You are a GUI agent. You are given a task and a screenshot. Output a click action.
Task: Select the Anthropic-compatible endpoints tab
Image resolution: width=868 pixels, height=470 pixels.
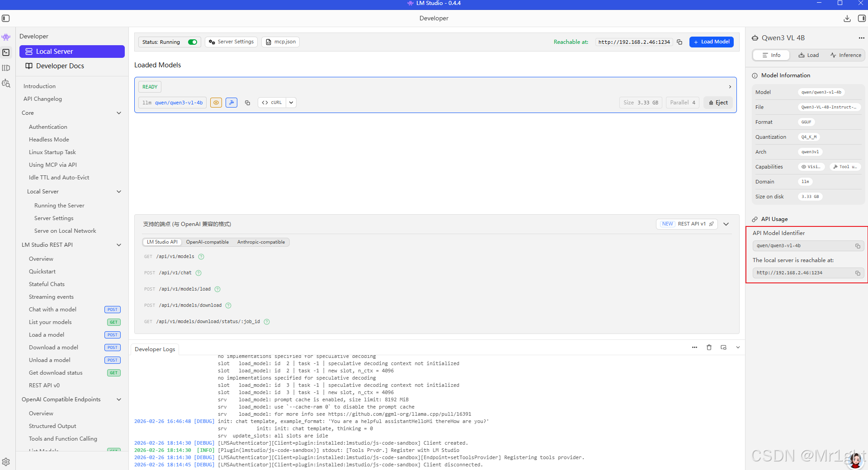click(x=261, y=242)
